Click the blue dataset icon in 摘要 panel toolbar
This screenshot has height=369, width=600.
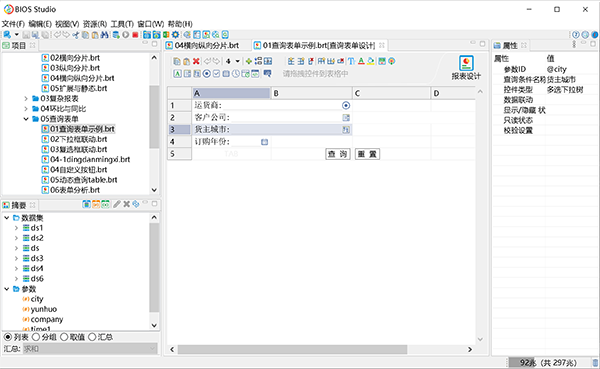coord(86,204)
